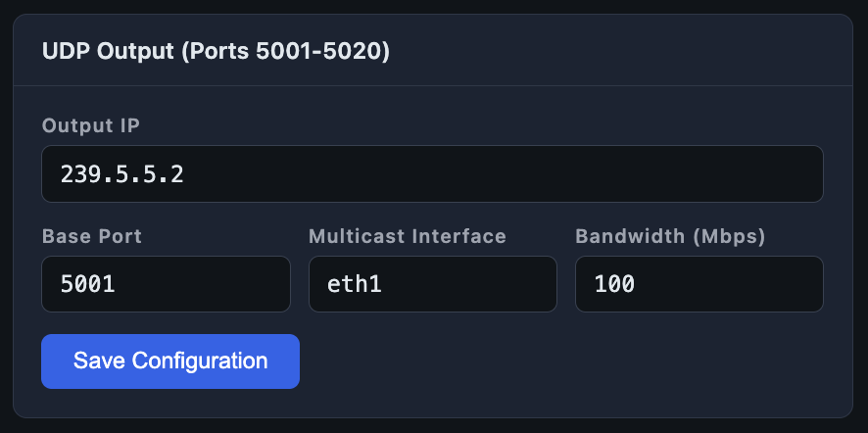Click the Bandwidth (Mbps) label text
The width and height of the screenshot is (868, 433).
coord(670,237)
